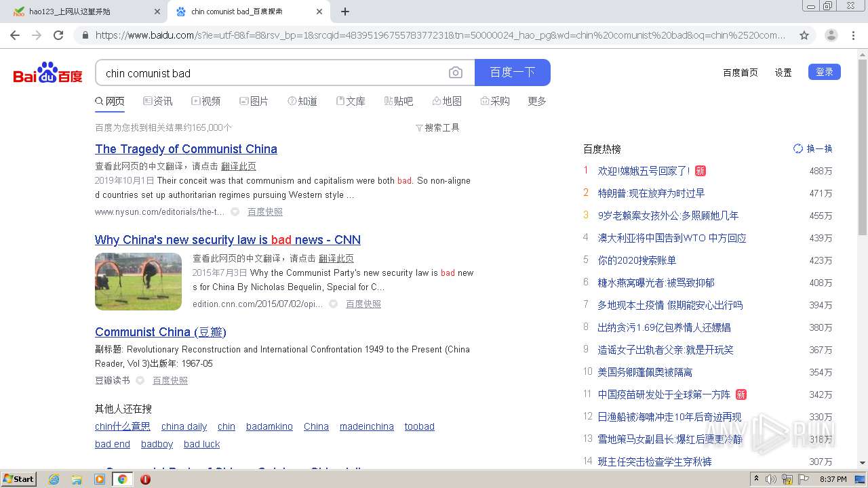
Task: Click the taskbar clock 8:37 PM
Action: [833, 479]
